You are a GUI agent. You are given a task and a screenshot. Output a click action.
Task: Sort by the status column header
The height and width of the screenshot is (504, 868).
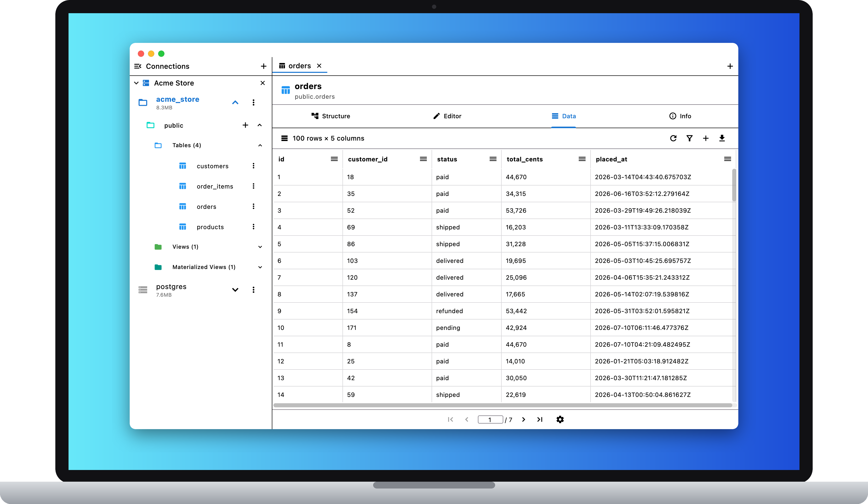(x=447, y=159)
